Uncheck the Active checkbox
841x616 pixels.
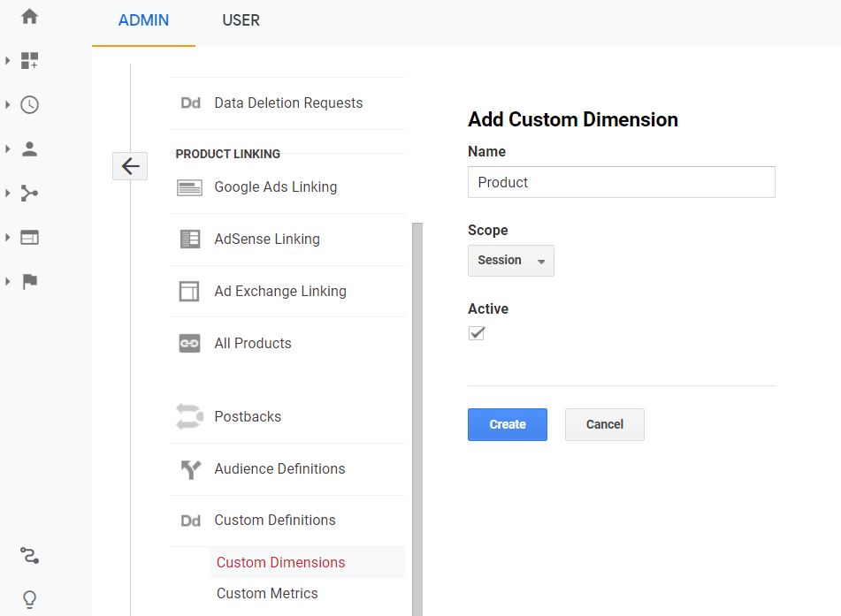coord(477,333)
